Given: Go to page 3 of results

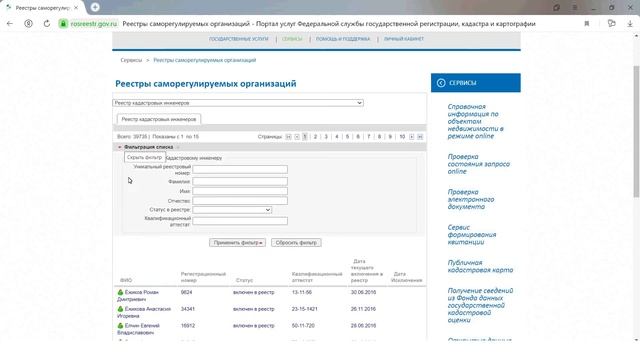Looking at the screenshot, I should pyautogui.click(x=326, y=137).
